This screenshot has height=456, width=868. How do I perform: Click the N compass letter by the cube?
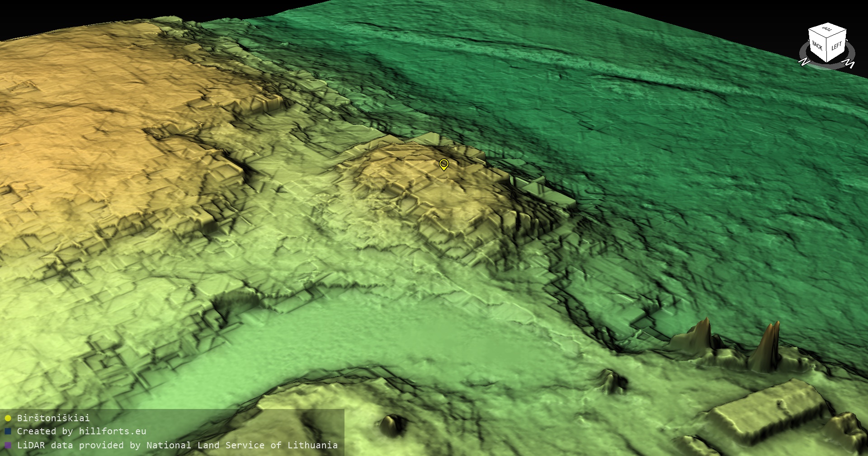coord(805,61)
